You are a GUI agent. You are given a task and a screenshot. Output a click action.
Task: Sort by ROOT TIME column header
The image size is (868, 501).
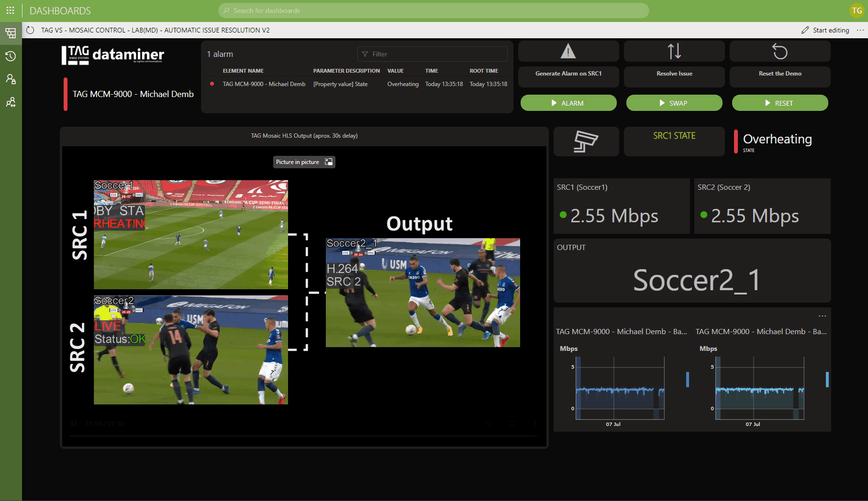(x=484, y=71)
